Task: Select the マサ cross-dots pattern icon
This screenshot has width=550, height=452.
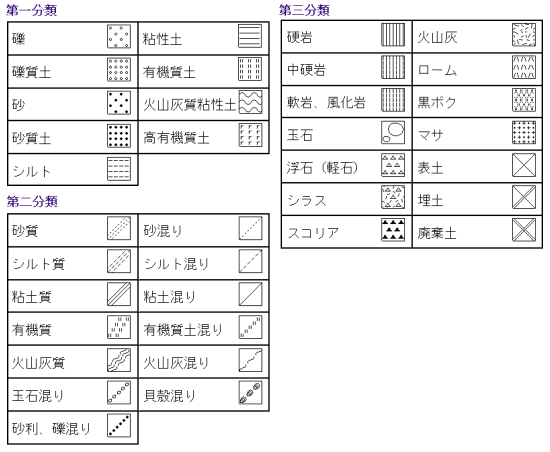Action: (x=524, y=132)
